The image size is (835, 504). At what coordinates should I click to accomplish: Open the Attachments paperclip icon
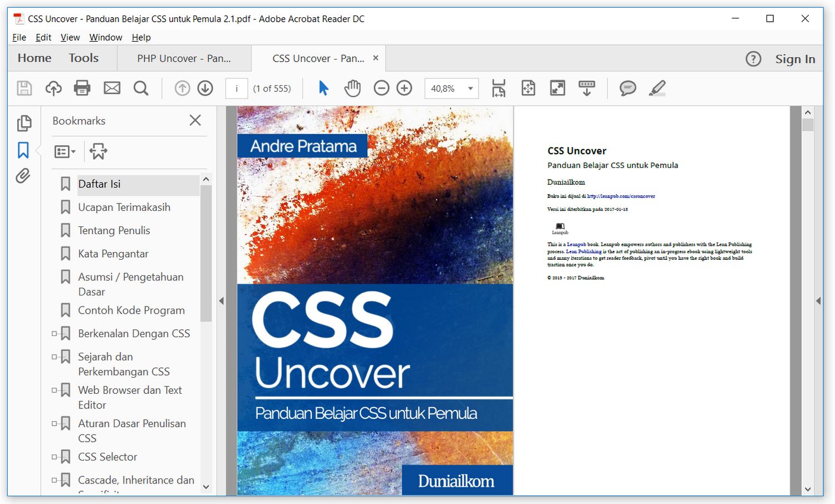(23, 176)
